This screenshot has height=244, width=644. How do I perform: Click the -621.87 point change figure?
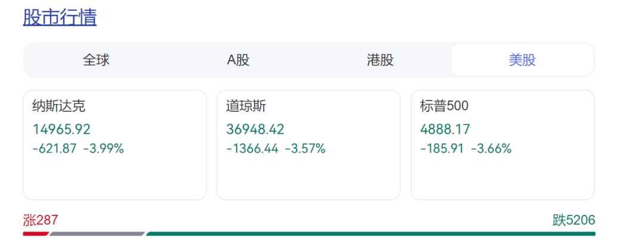[54, 149]
